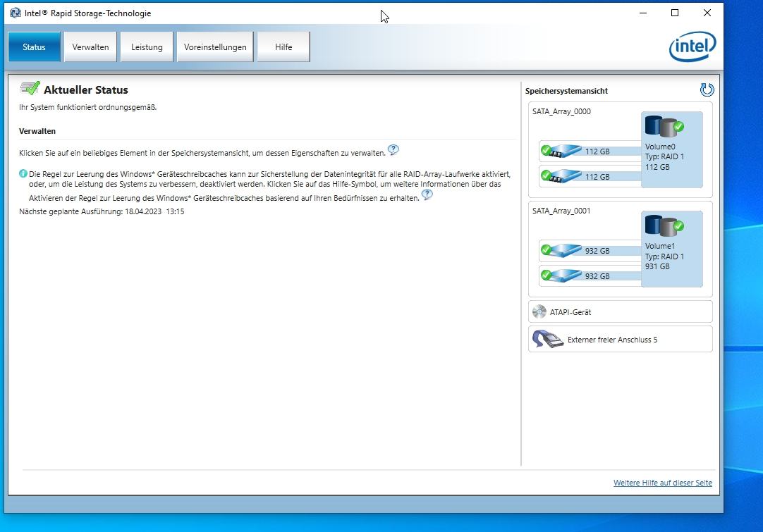Click the ATAPI-Gerät disc icon
This screenshot has width=763, height=532.
[x=539, y=311]
